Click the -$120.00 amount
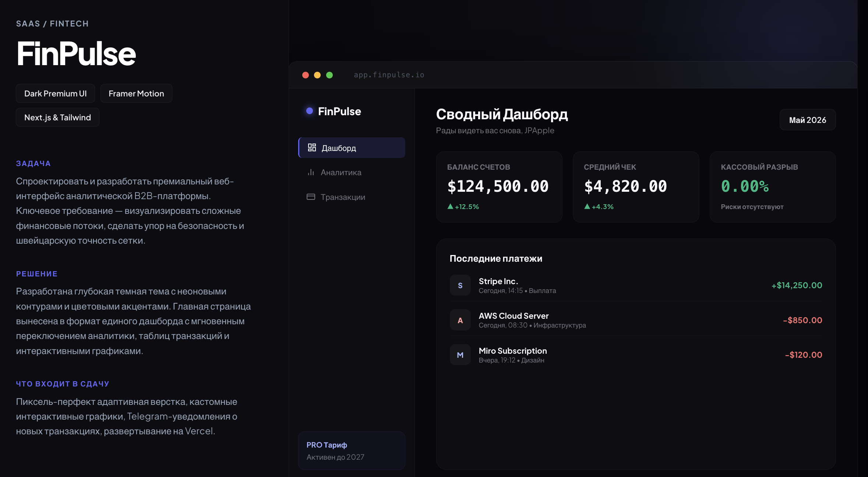 click(804, 355)
